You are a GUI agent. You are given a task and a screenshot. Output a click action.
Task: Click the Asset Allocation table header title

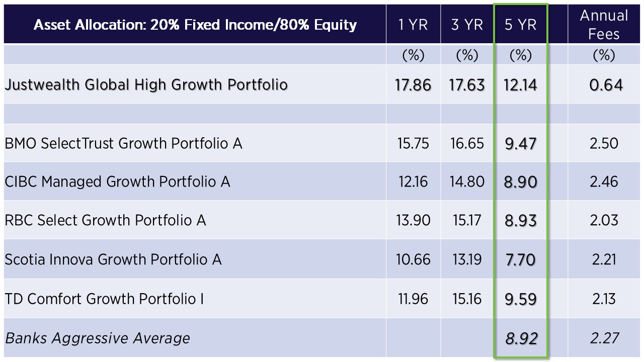pyautogui.click(x=195, y=25)
